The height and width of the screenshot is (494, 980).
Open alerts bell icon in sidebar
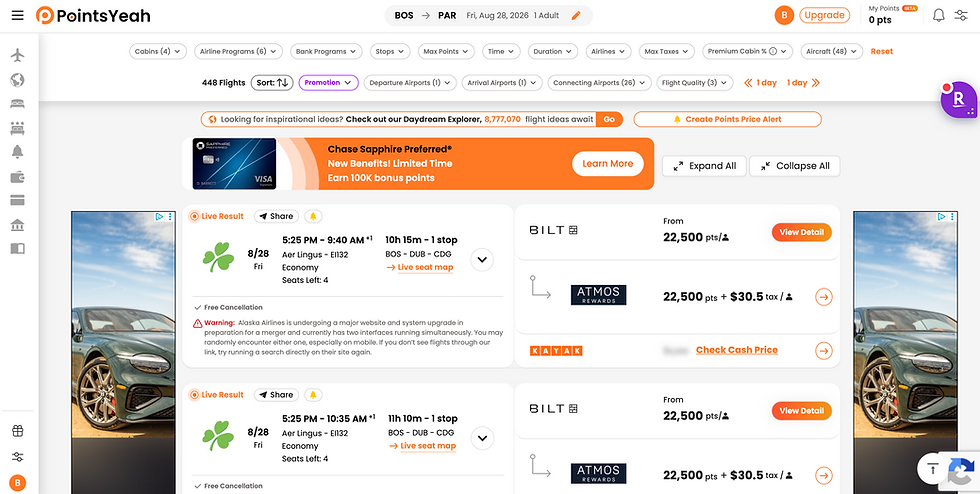[18, 151]
